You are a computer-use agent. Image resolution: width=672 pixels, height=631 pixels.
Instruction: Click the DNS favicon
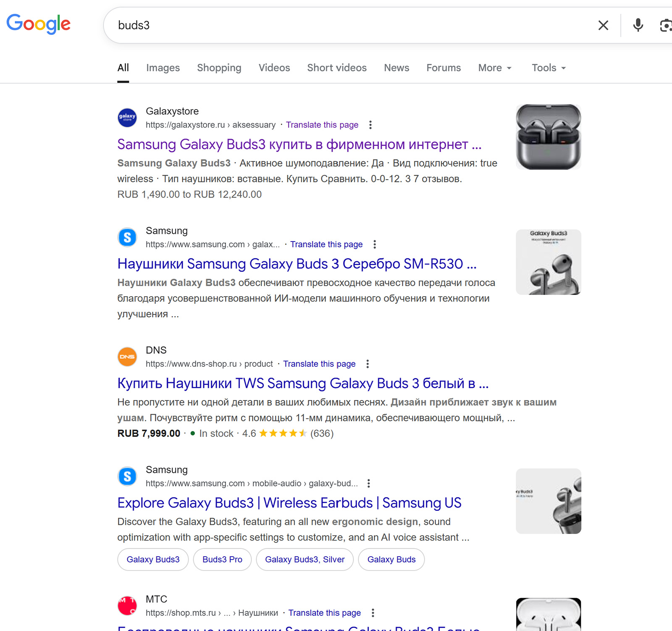(x=127, y=357)
